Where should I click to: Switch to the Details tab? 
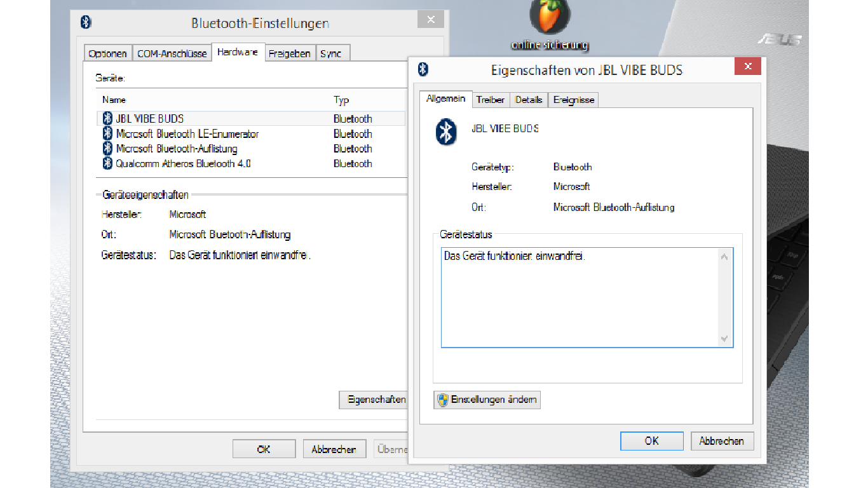point(529,100)
